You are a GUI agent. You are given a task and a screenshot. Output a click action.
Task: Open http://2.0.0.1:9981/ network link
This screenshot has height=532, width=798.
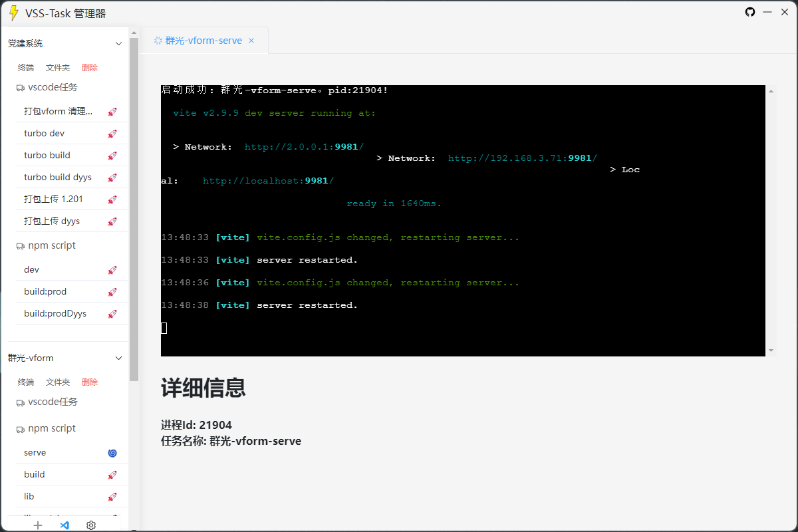pos(304,147)
